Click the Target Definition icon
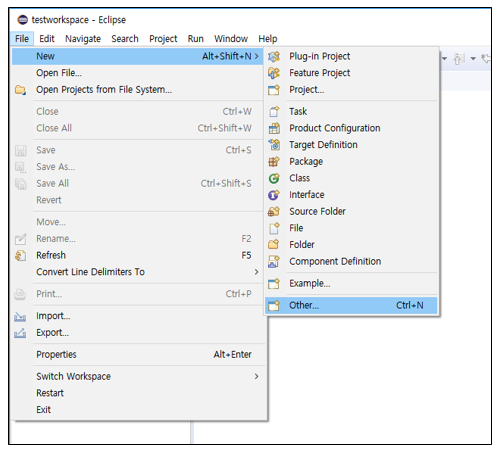498x452 pixels. [x=274, y=145]
